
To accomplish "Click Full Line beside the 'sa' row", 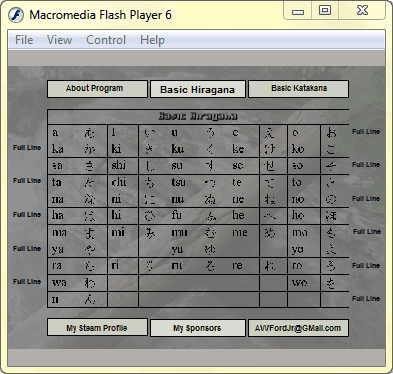I will click(366, 165).
